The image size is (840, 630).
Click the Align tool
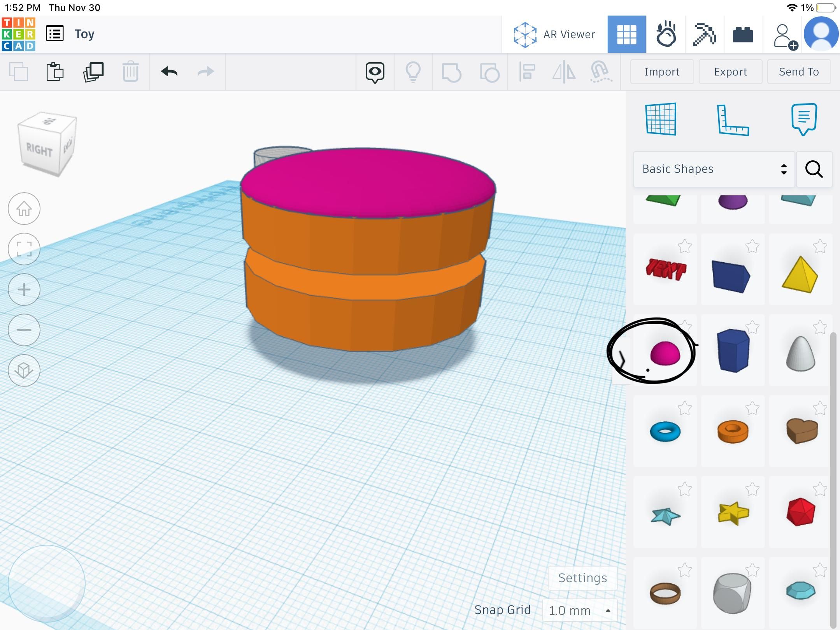tap(527, 72)
